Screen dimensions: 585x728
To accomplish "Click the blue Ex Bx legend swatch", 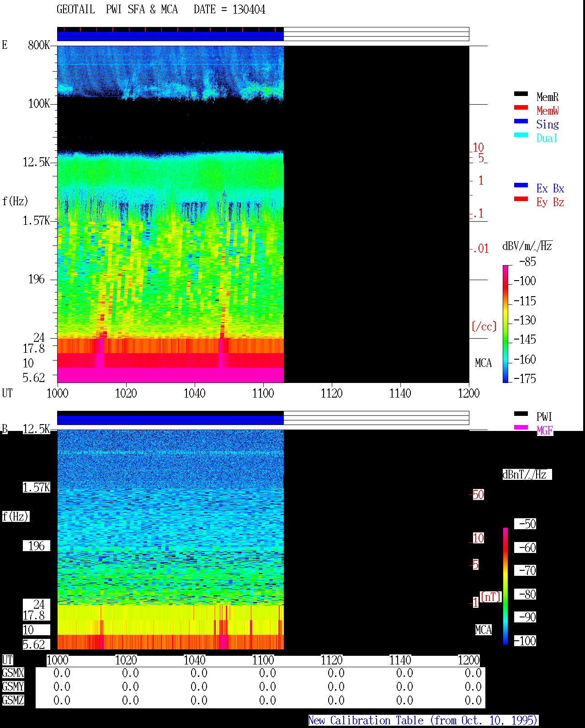I will pyautogui.click(x=521, y=185).
